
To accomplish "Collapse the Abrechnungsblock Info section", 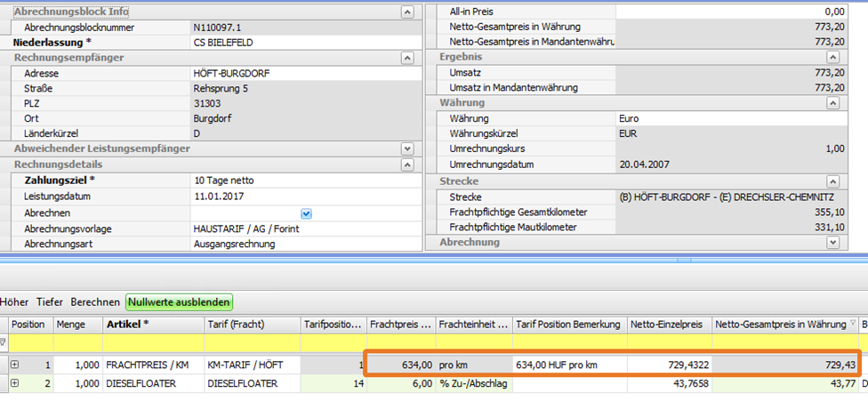I will coord(407,12).
